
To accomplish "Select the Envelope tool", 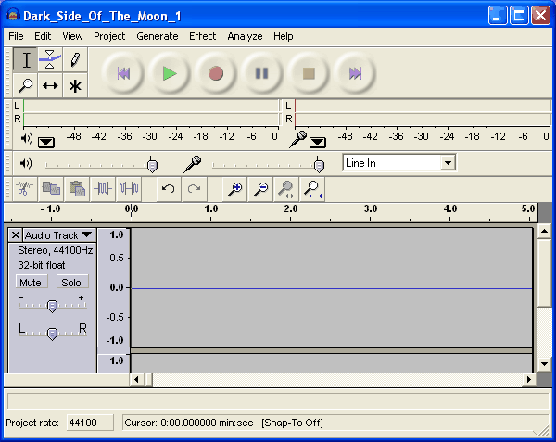I will 50,60.
